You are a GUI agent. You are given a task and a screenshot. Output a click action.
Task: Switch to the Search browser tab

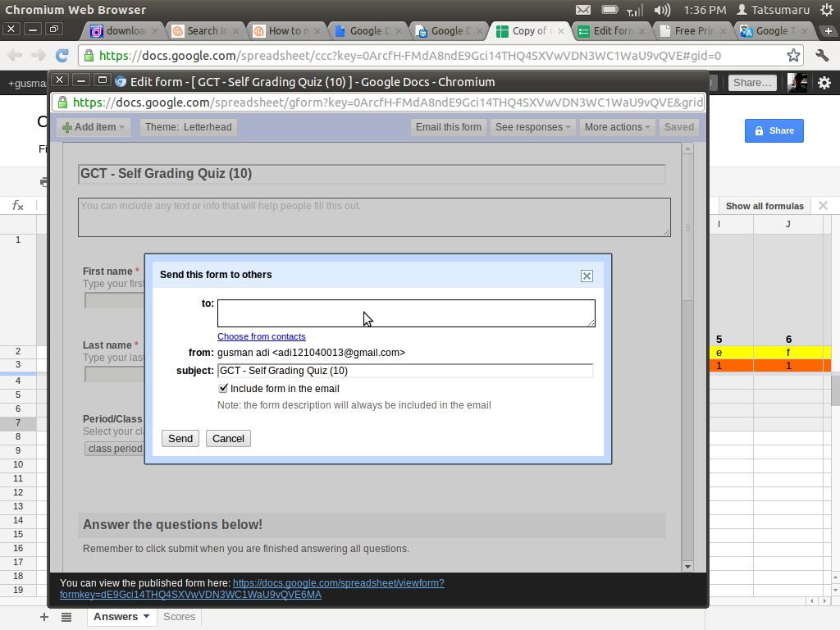pyautogui.click(x=205, y=31)
